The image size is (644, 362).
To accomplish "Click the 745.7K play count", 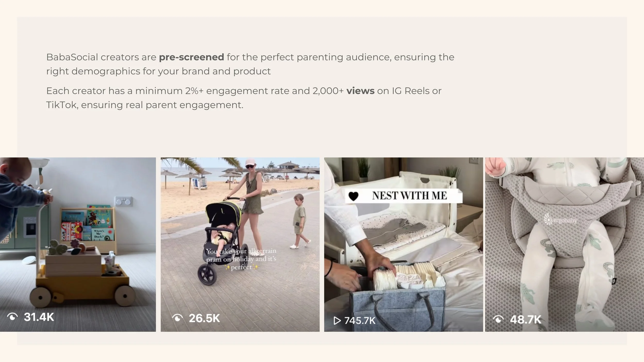I will point(360,321).
